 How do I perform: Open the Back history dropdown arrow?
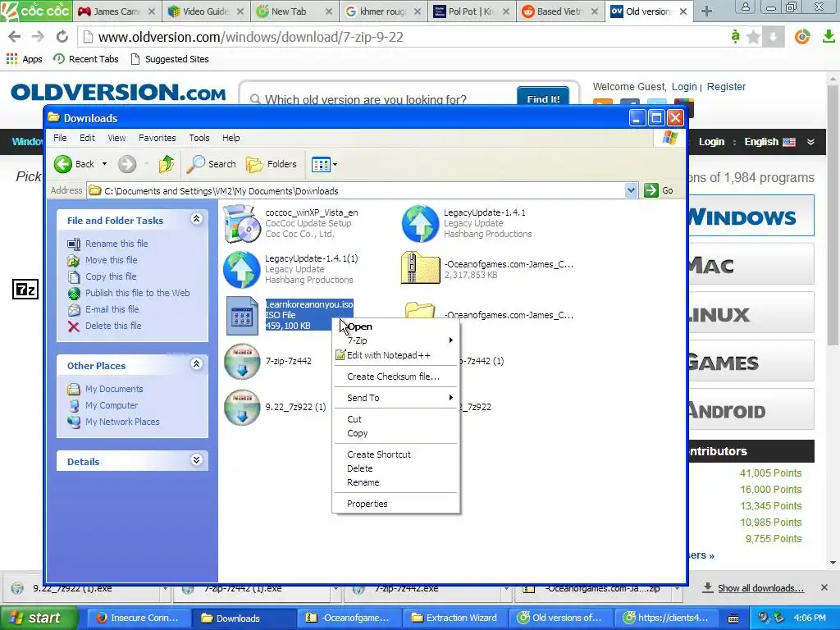pos(104,164)
